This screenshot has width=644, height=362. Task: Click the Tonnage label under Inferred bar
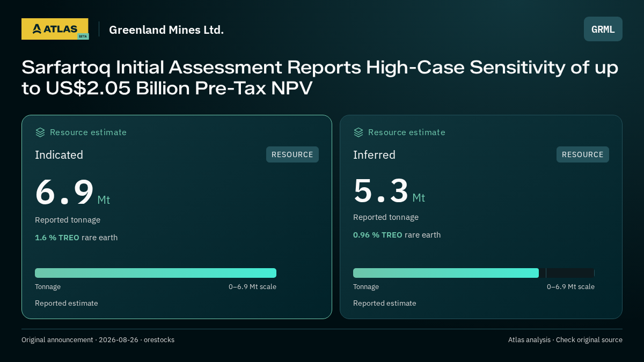click(366, 287)
